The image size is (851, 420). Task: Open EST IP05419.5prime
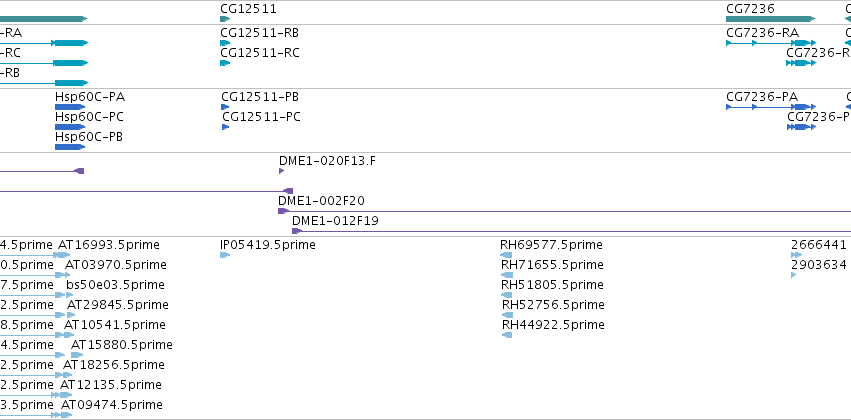pos(268,245)
